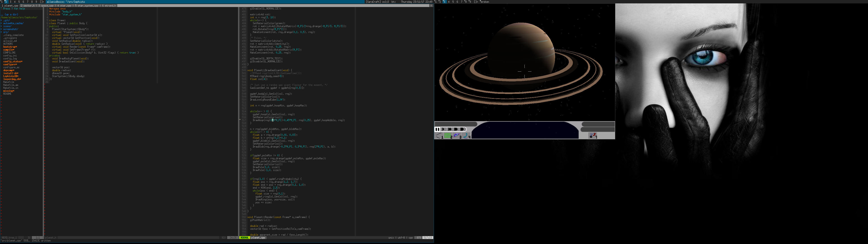Expand the src/ directory arrow
The image size is (868, 244).
[1, 32]
